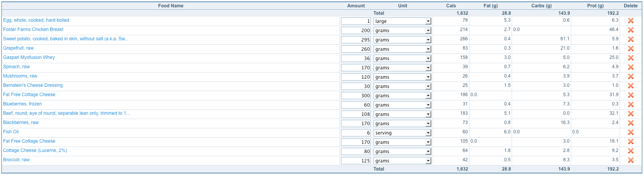Viewport: 644px width, 176px height.
Task: Change unit for Blackberries, raw
Action: click(402, 124)
